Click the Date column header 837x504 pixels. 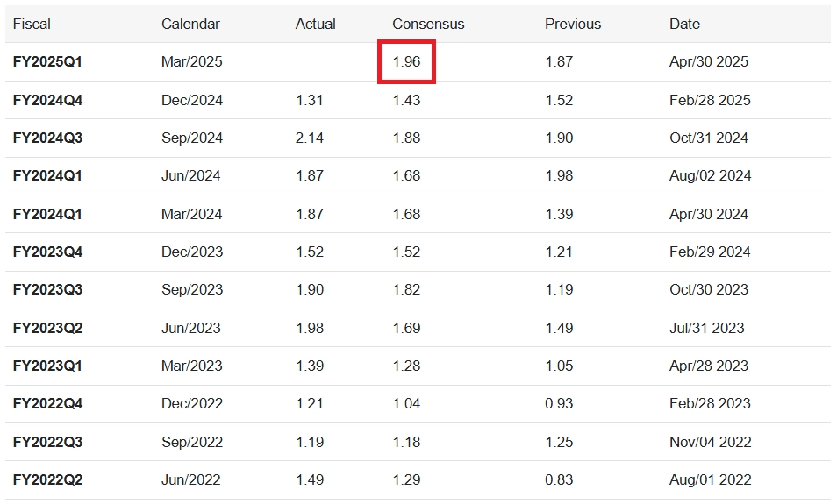click(684, 24)
